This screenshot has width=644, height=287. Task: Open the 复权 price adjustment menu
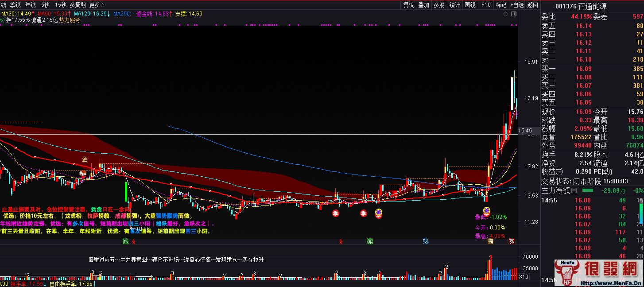(408, 5)
